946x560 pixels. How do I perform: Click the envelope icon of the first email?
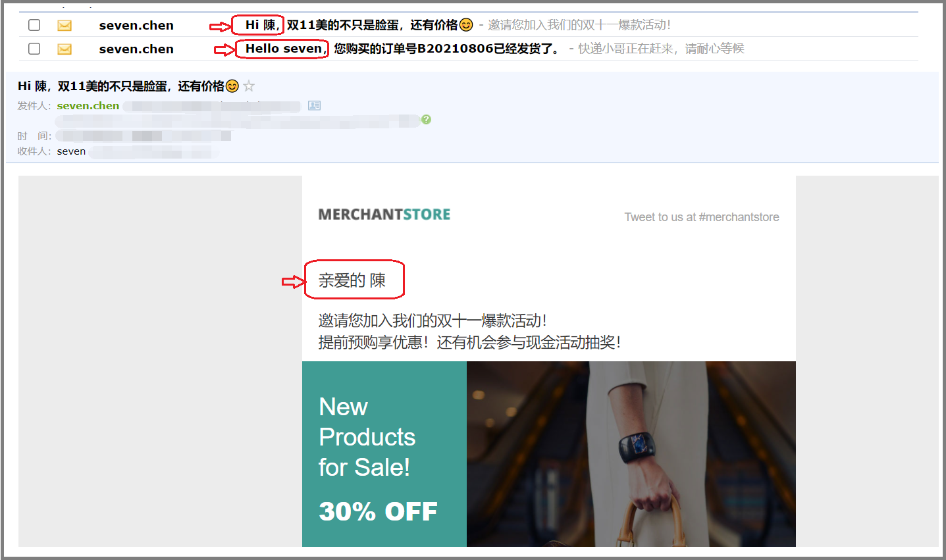[x=65, y=26]
